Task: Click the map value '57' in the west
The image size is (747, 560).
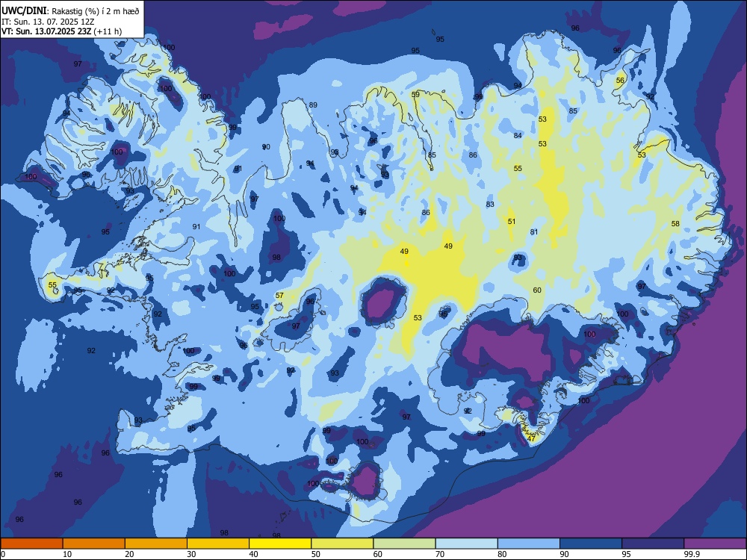Action: pyautogui.click(x=279, y=296)
